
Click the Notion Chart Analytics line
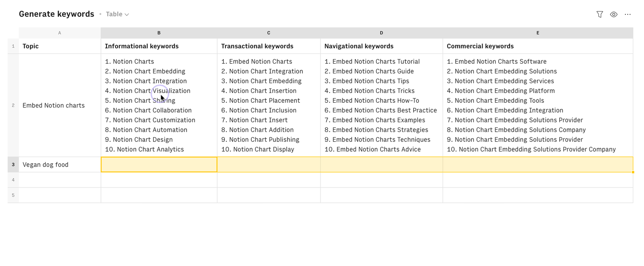144,149
